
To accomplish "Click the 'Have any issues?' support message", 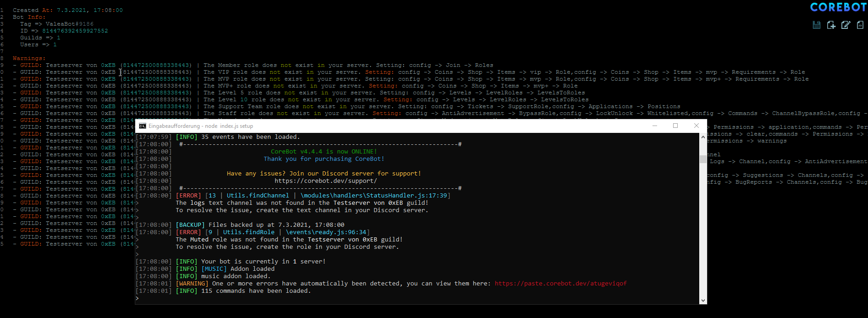I will pyautogui.click(x=324, y=174).
